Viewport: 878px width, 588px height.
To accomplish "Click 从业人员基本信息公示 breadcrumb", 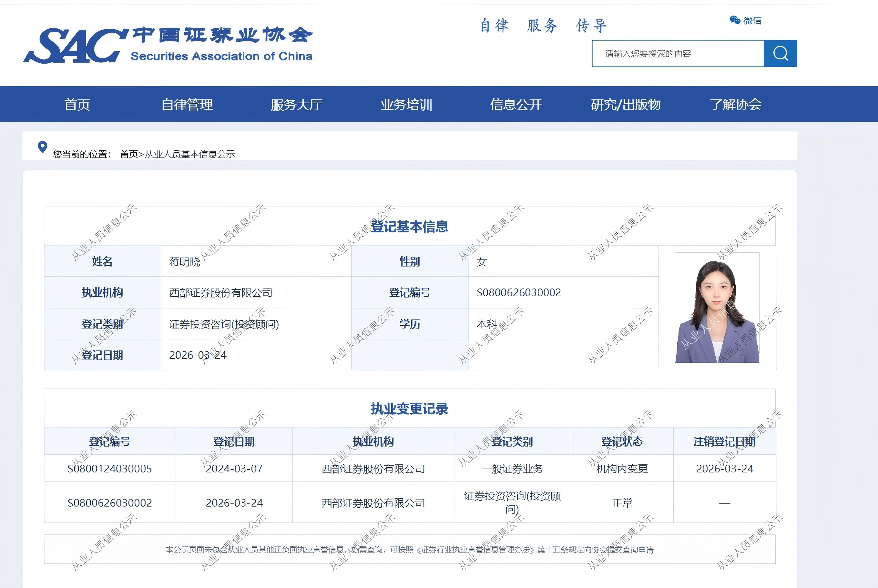I will [x=190, y=154].
